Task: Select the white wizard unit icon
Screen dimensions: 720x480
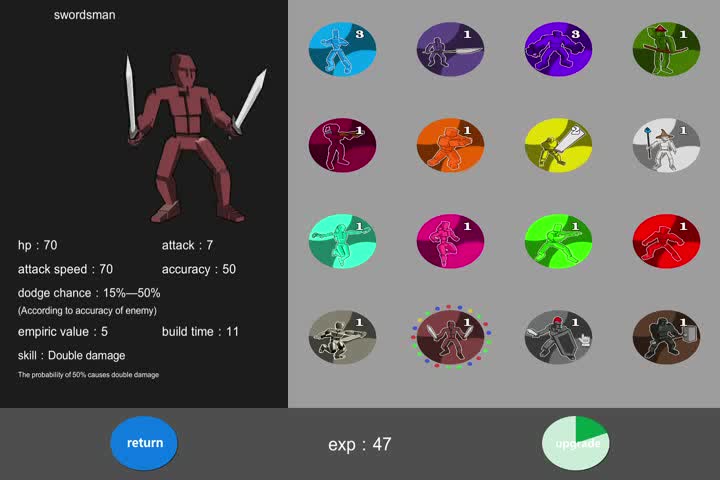Action: click(x=666, y=145)
